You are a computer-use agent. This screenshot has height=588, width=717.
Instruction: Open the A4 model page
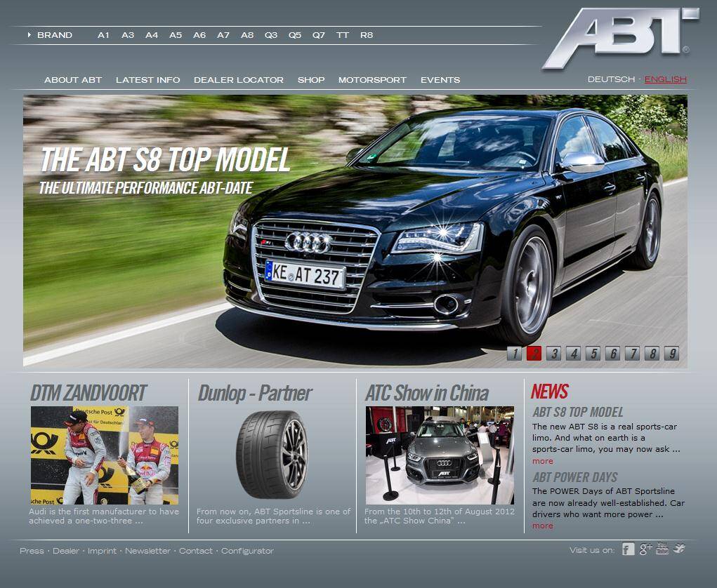pos(152,35)
